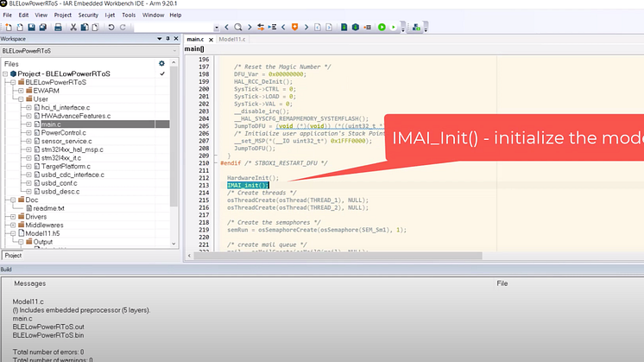Image resolution: width=644 pixels, height=362 pixels.
Task: Click the Copy toolbar icon
Action: pyautogui.click(x=85, y=27)
